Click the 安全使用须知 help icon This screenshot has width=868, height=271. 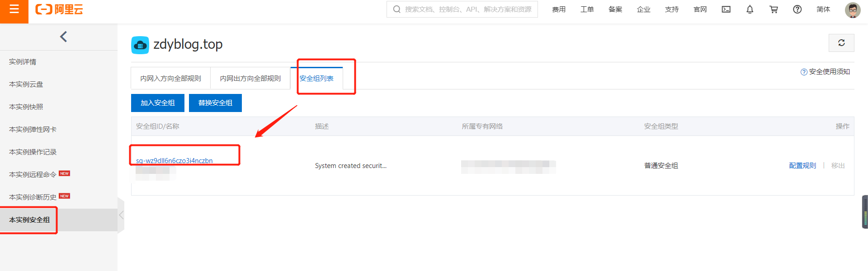[x=804, y=72]
